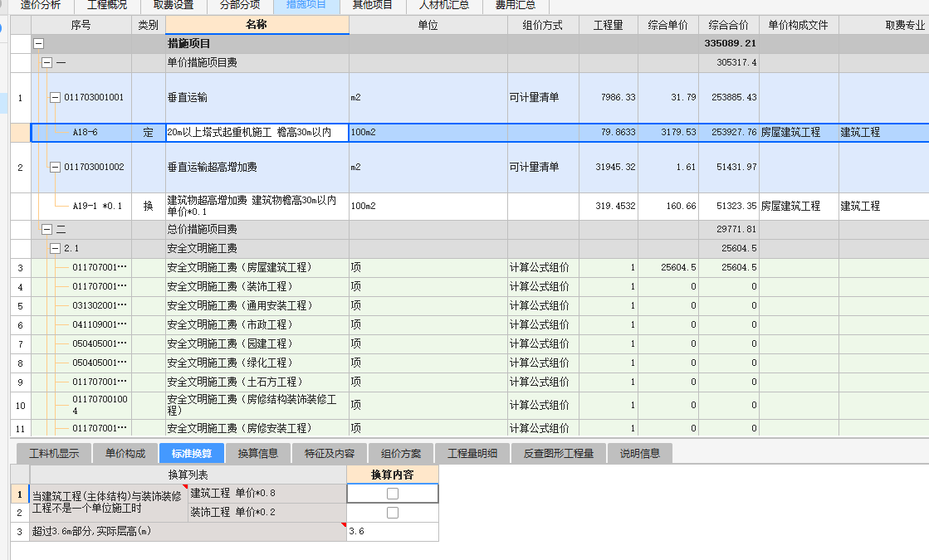Click the 25604.5 unit price cell in row 3

[667, 268]
